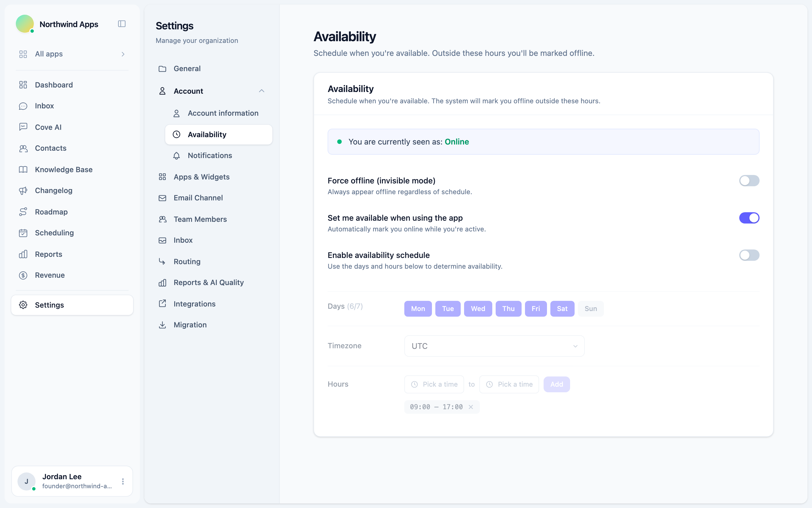Screen dimensions: 812x508
Task: Open Notifications settings
Action: point(219,156)
